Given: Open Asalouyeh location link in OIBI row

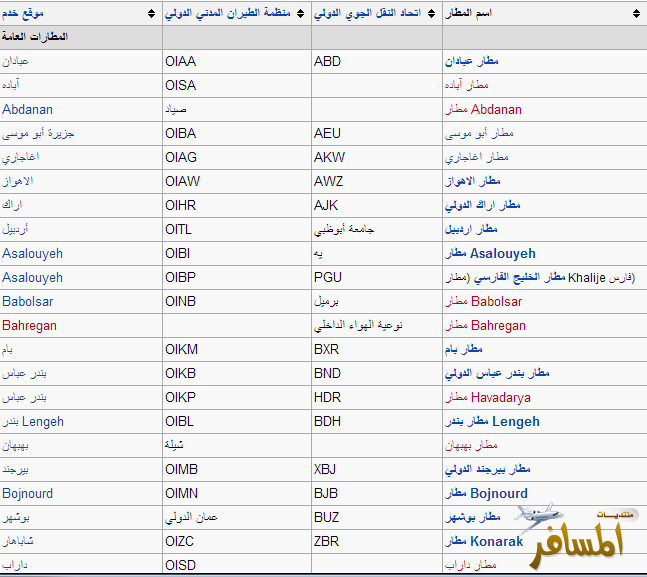Looking at the screenshot, I should coord(32,253).
